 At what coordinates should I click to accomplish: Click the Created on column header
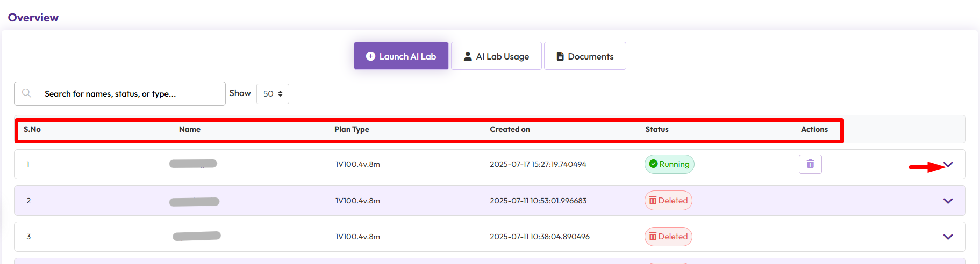click(x=510, y=129)
